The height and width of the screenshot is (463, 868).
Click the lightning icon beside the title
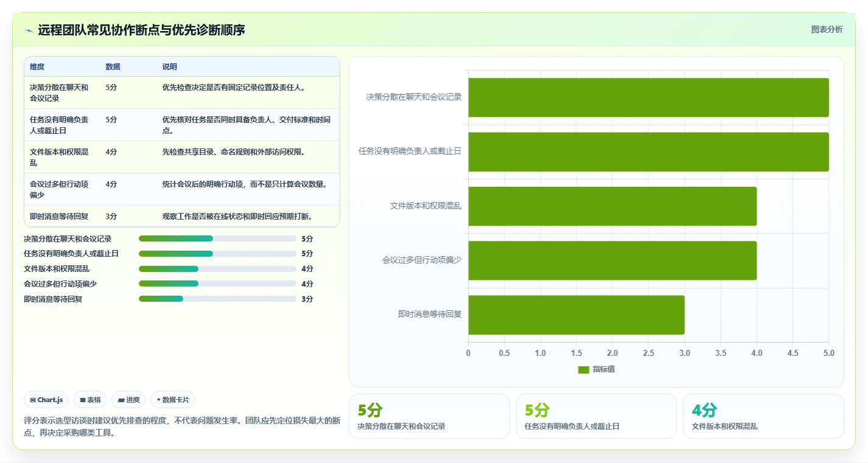pyautogui.click(x=29, y=30)
